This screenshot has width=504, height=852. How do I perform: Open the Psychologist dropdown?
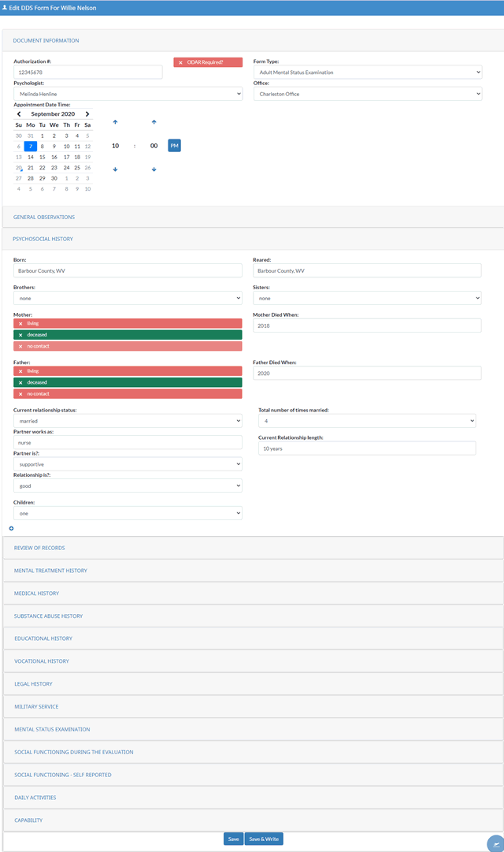[x=128, y=94]
